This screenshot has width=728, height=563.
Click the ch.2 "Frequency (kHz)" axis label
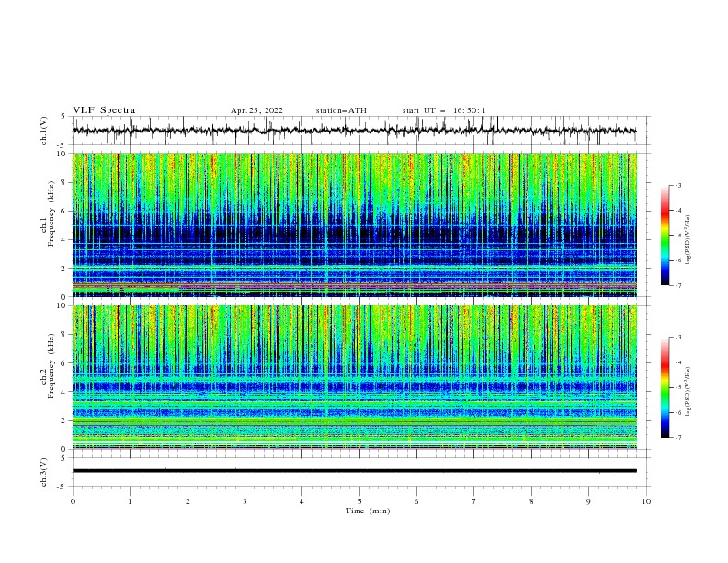51,366
